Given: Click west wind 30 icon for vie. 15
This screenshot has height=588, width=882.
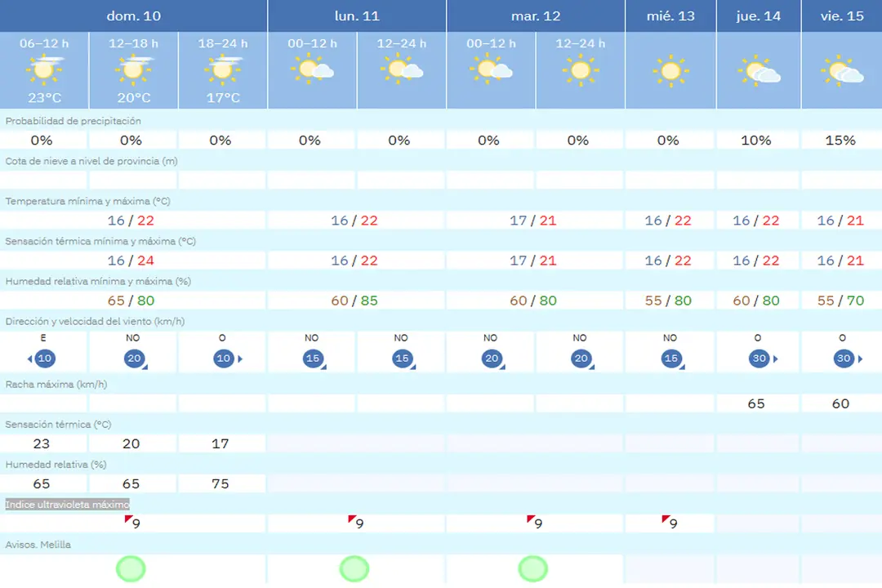Looking at the screenshot, I should tap(847, 359).
